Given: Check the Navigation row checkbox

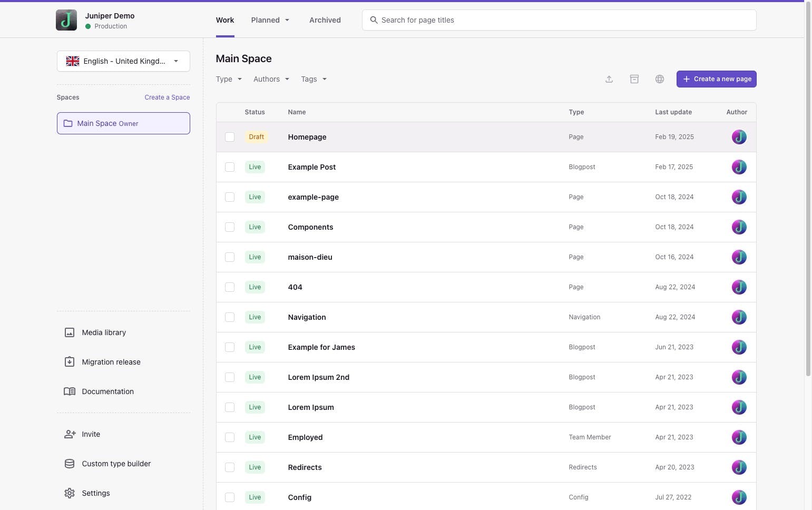Looking at the screenshot, I should (x=230, y=317).
